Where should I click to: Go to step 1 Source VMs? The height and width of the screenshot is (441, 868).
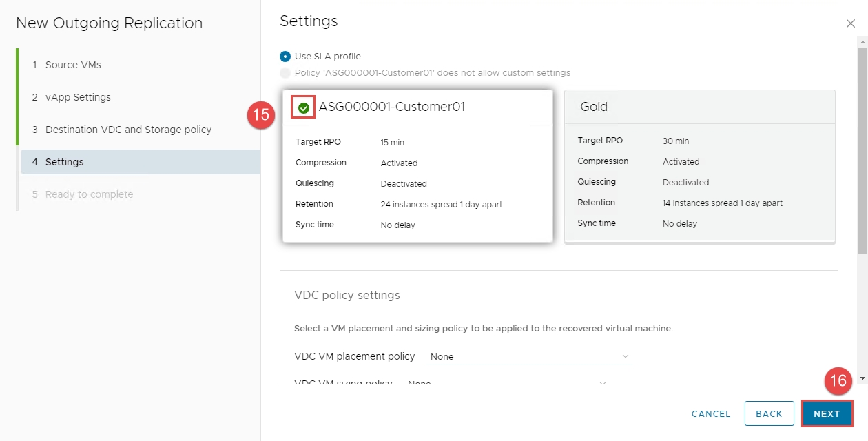73,65
